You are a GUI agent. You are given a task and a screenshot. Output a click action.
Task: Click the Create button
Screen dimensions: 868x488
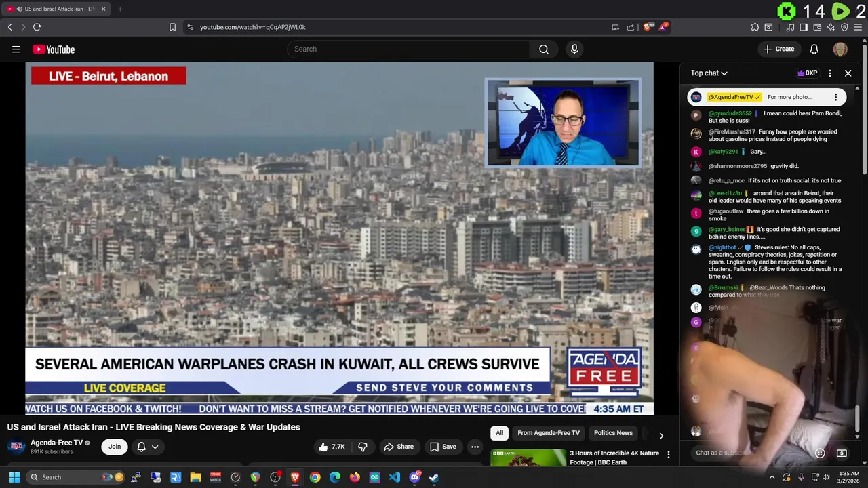click(x=778, y=49)
